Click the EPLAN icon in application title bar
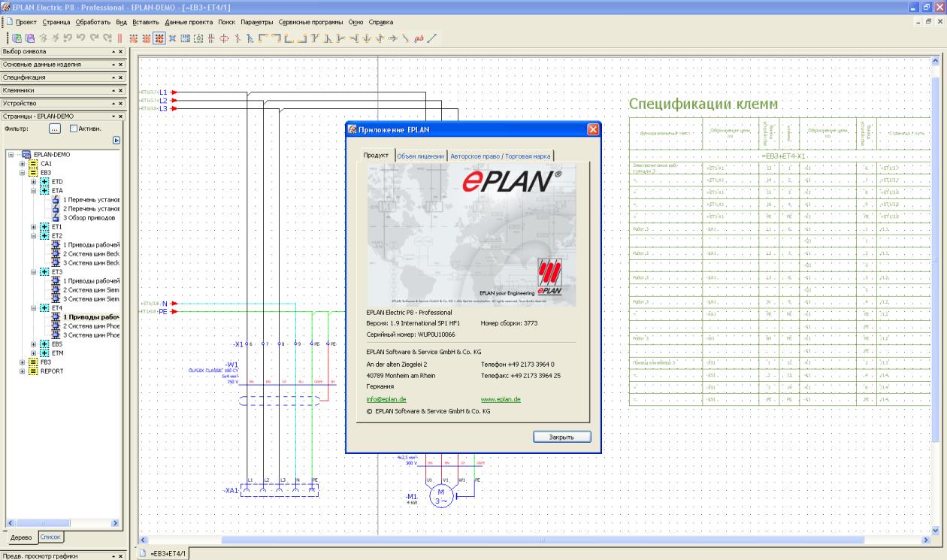The image size is (947, 560). point(6,7)
